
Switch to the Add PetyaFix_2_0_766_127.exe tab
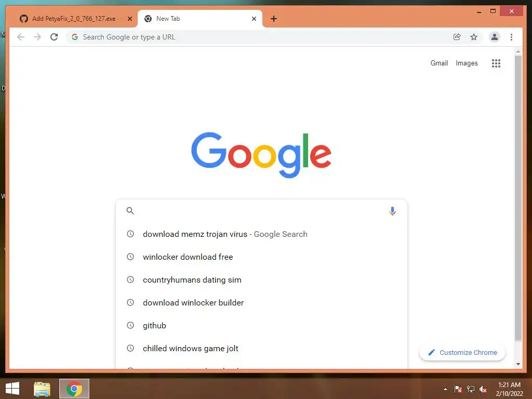[74, 19]
